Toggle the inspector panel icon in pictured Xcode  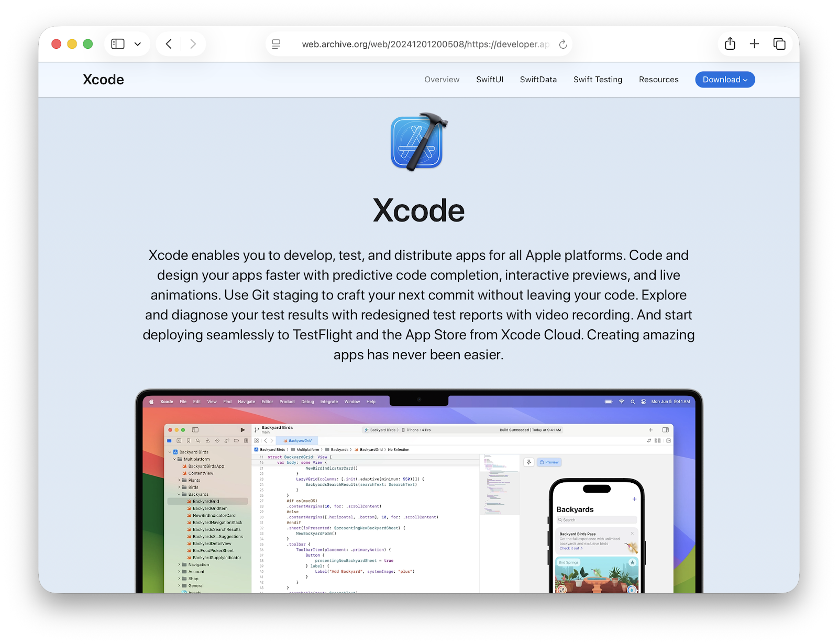click(x=666, y=430)
